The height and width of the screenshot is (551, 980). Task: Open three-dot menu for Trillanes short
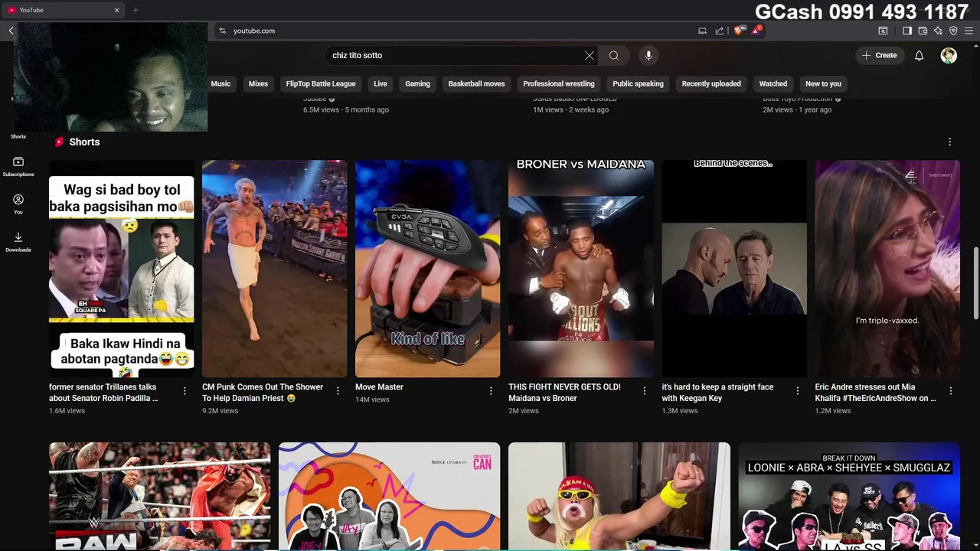(x=185, y=391)
